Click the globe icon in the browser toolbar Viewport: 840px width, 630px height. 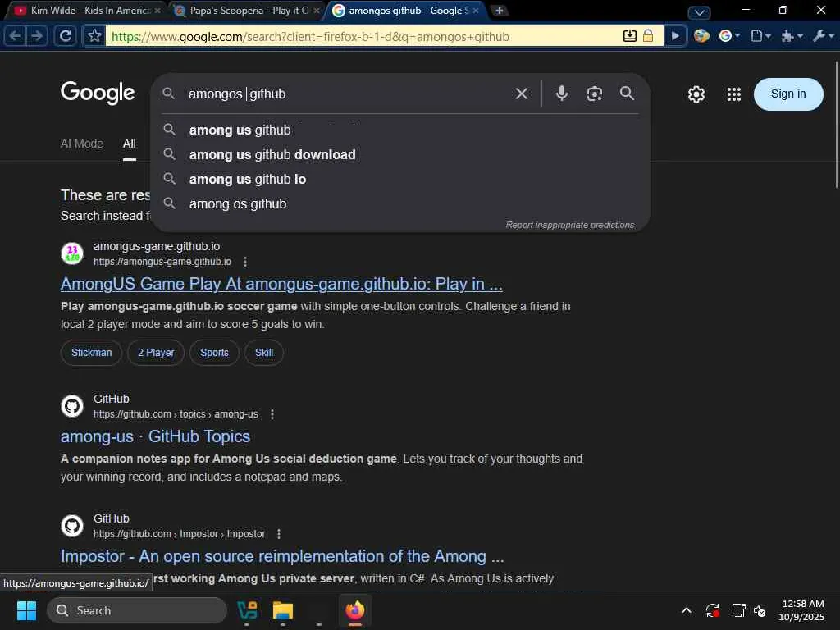point(701,36)
